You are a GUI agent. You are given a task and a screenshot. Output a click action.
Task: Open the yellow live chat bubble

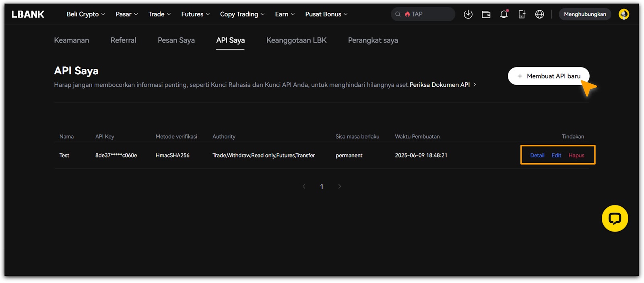615,218
